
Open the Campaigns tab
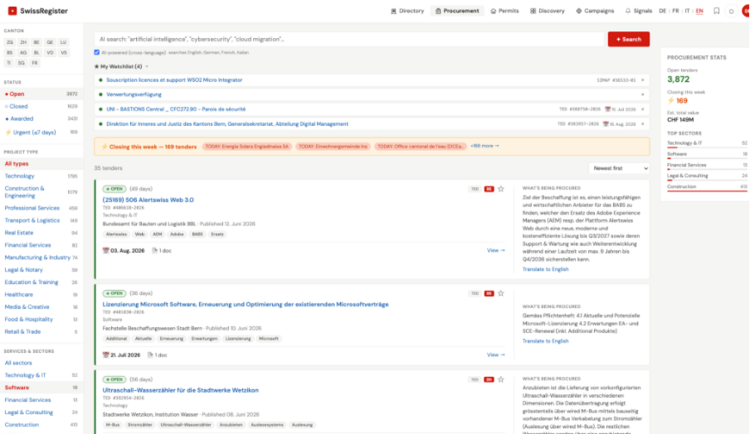point(595,11)
